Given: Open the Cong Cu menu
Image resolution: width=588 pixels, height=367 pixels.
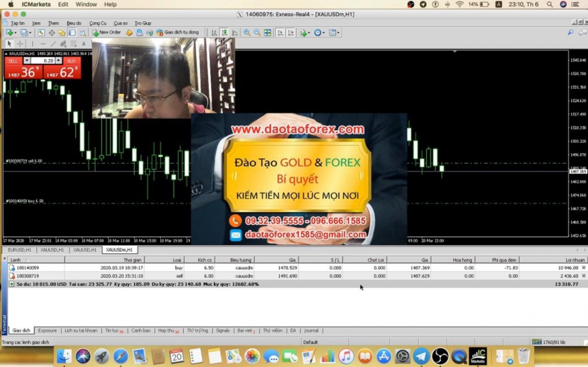Looking at the screenshot, I should pos(98,23).
